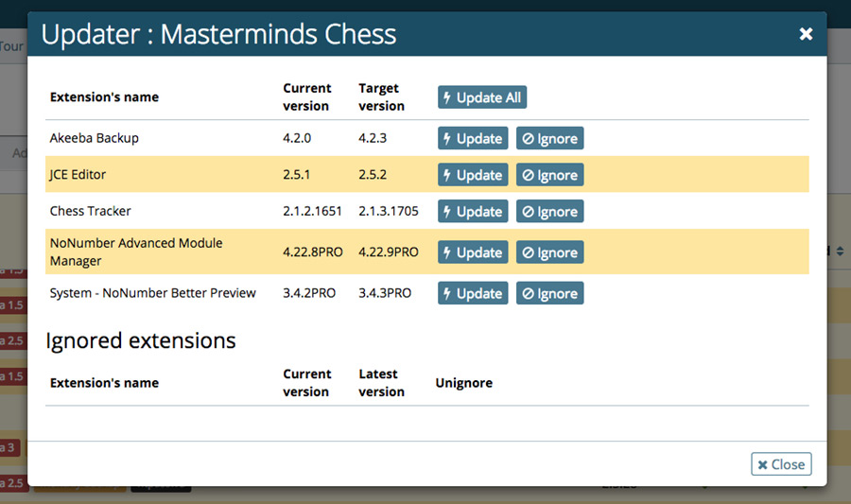
Task: Click the sort arrows icon behind dialog
Action: pos(840,252)
